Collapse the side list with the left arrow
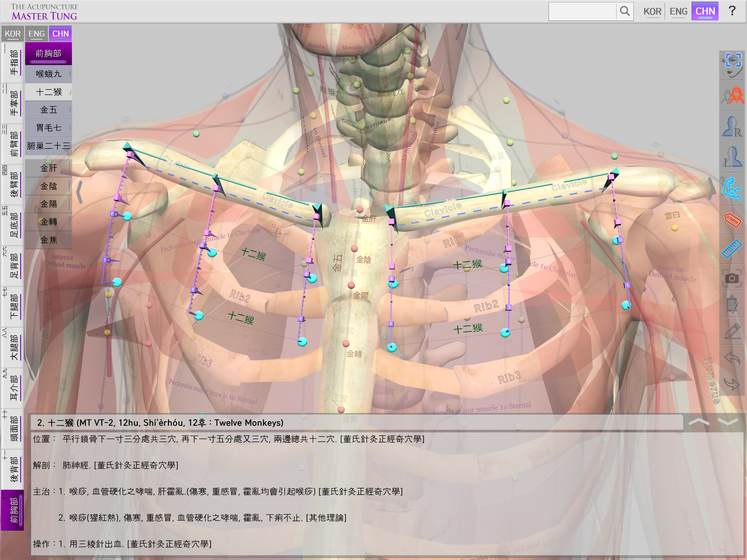747x560 pixels. click(79, 192)
